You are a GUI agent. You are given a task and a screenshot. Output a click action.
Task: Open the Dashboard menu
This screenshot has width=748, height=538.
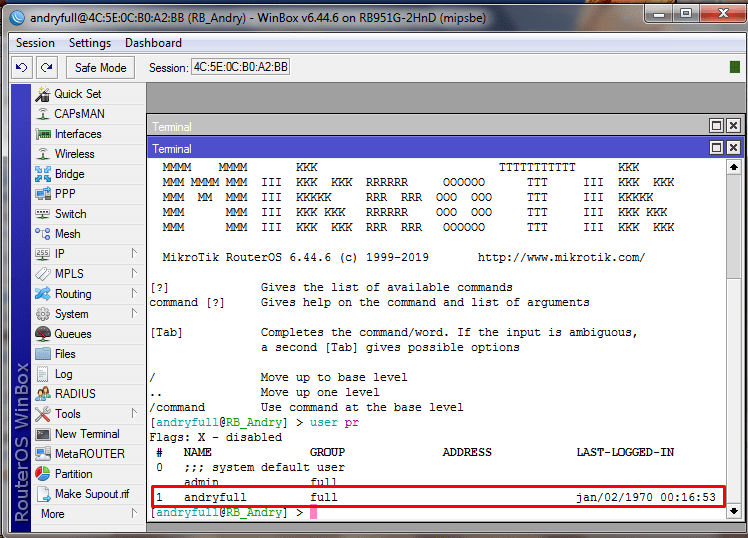[153, 43]
